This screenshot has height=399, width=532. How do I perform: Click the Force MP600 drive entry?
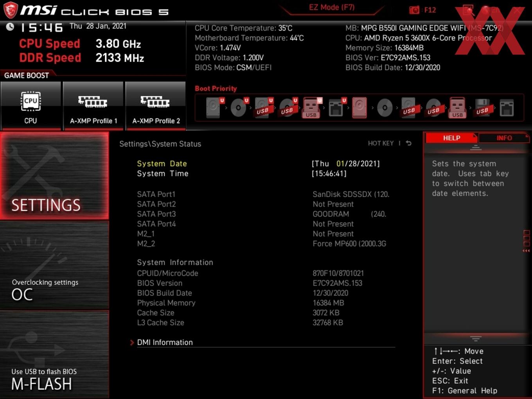(x=349, y=243)
